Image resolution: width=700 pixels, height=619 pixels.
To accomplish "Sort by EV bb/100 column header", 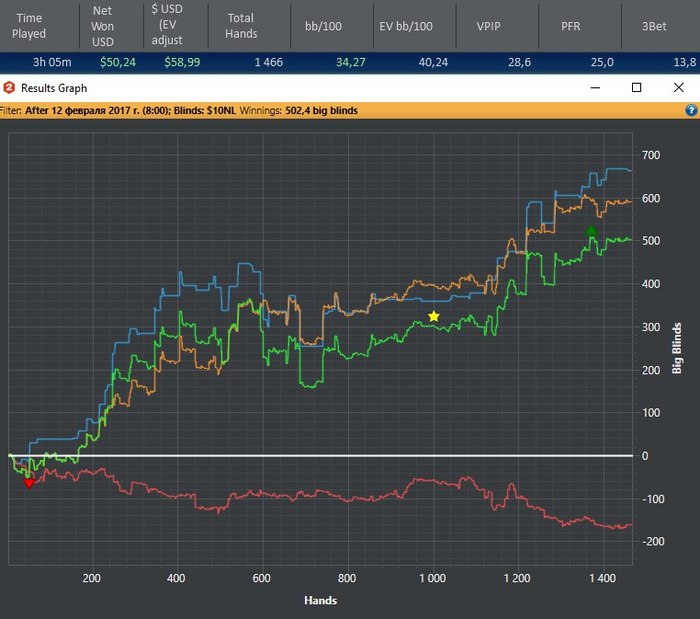I will (x=406, y=26).
